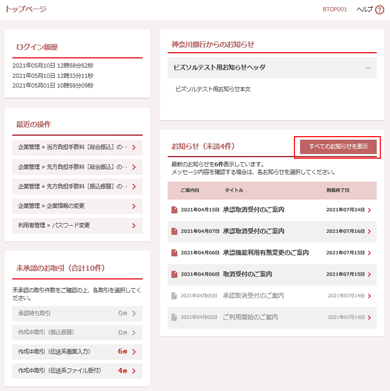Click ヘルプ text link in header
Viewport: 390px width, 391px height.
(x=364, y=9)
